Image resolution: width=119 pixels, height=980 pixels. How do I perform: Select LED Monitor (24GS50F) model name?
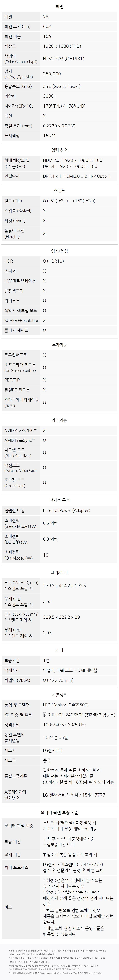click(x=66, y=705)
